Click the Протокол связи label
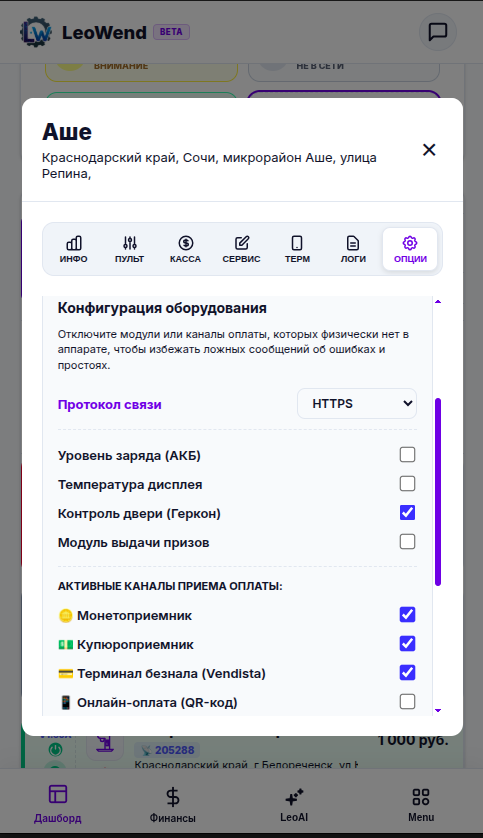The image size is (483, 838). [110, 405]
